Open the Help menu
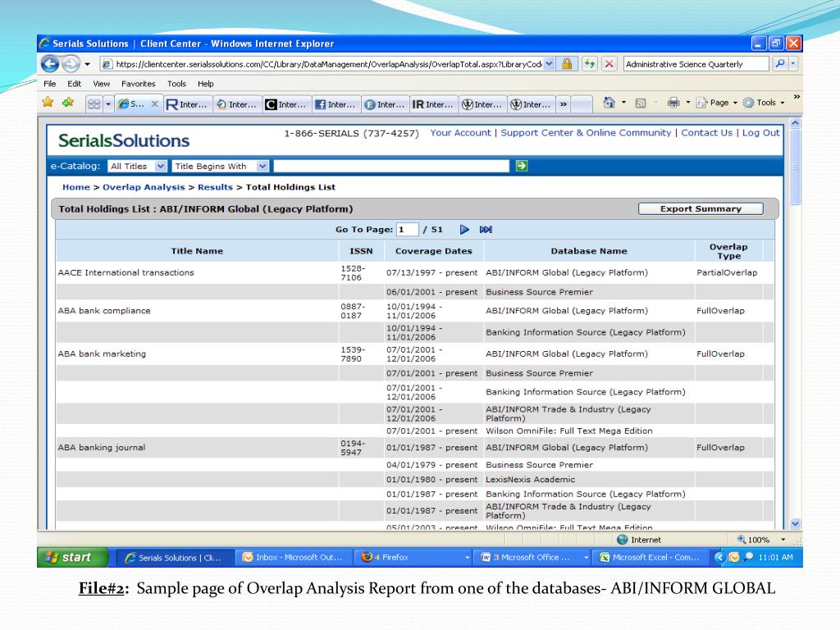The width and height of the screenshot is (840, 630). pyautogui.click(x=205, y=84)
